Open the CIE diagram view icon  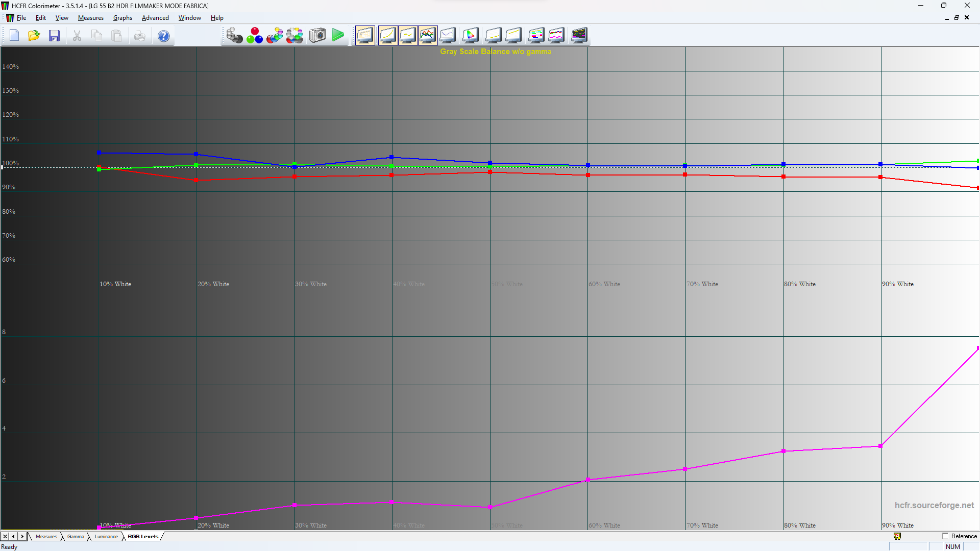coord(471,36)
